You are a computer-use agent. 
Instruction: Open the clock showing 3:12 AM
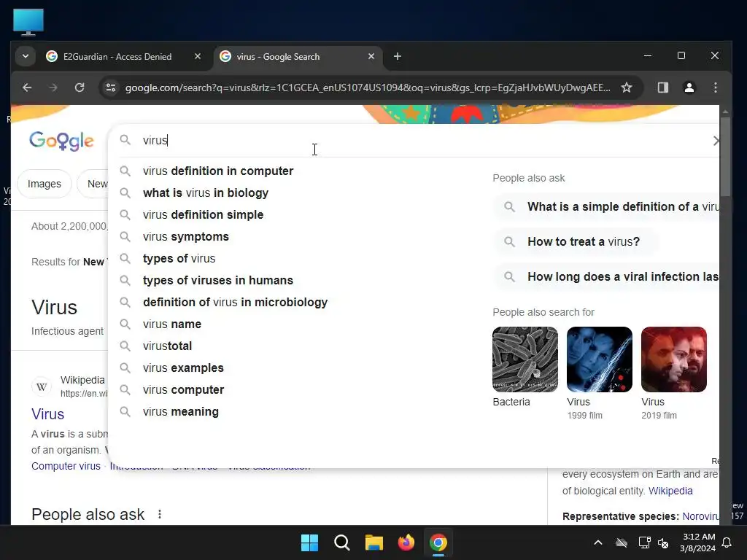click(x=697, y=542)
